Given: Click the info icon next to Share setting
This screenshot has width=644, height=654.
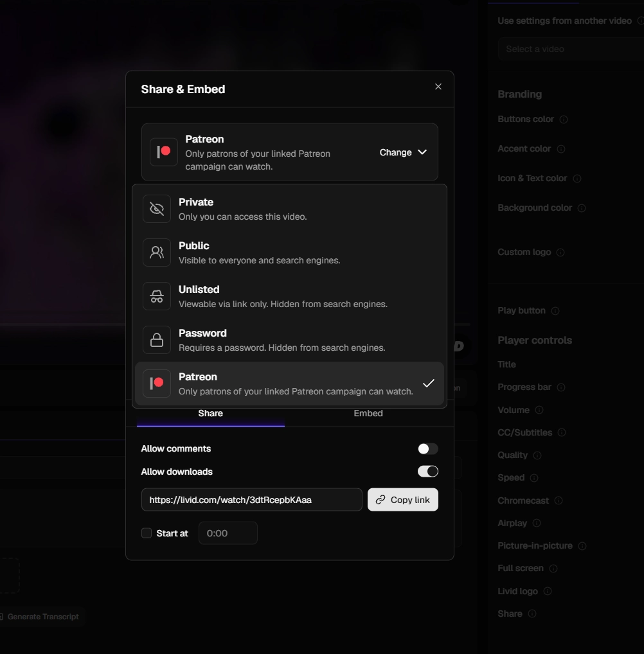Looking at the screenshot, I should [x=532, y=614].
